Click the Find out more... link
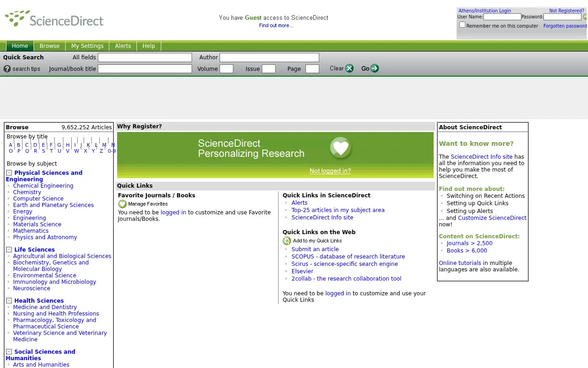The height and width of the screenshot is (368, 588). point(276,25)
